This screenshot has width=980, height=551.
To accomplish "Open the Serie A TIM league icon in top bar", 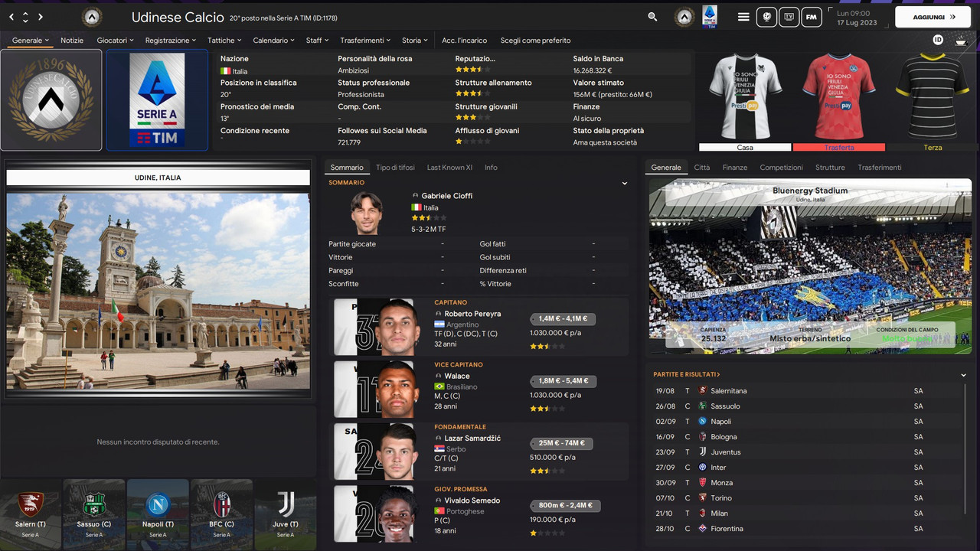I will 710,17.
